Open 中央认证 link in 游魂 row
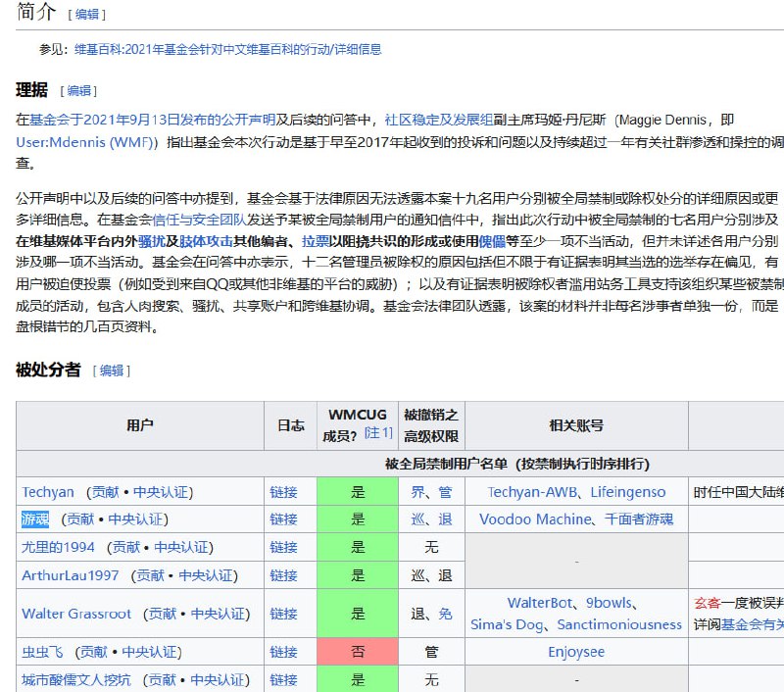Viewport: 784px width, 692px height. [135, 519]
